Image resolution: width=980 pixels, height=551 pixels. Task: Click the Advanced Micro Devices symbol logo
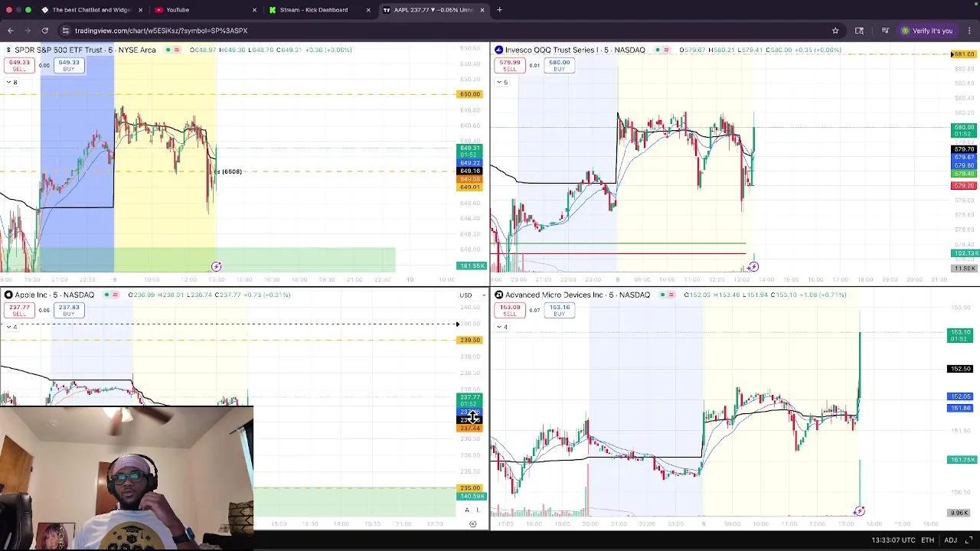(498, 295)
